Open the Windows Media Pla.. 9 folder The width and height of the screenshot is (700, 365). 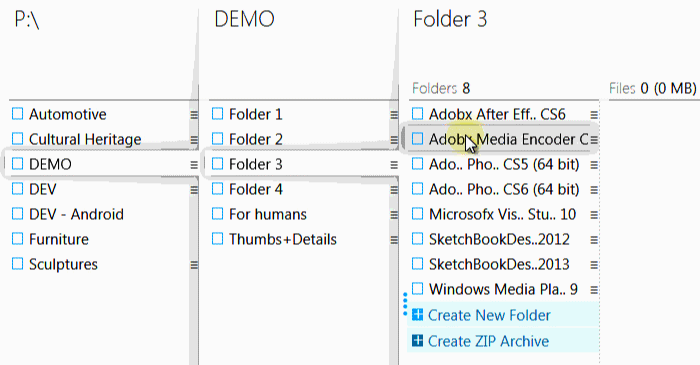click(x=504, y=289)
